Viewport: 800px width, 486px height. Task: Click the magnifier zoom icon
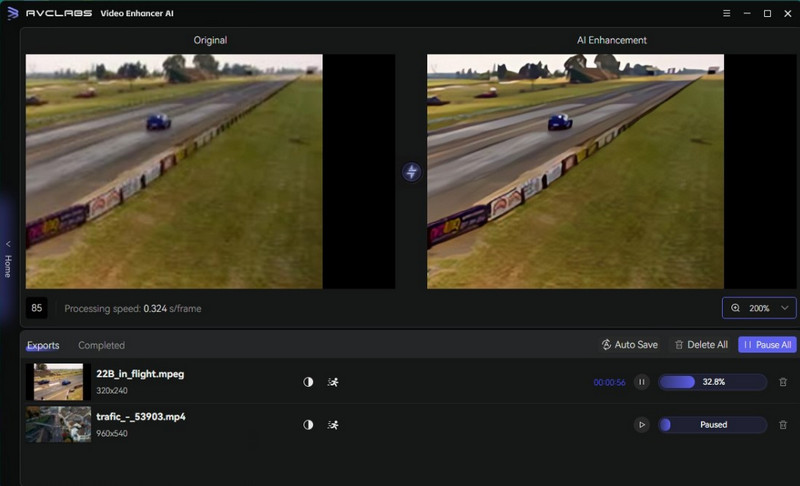tap(735, 308)
